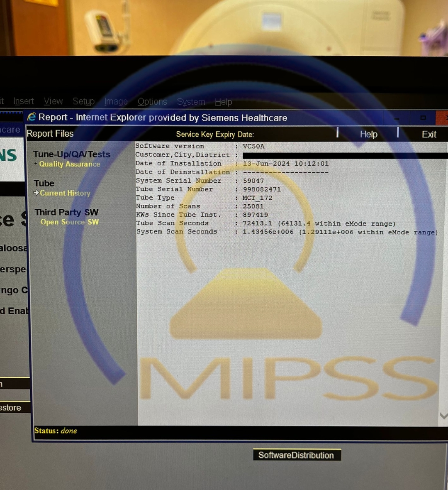Click tube type value MCT_172
Viewport: 448px width, 490px height.
click(258, 198)
